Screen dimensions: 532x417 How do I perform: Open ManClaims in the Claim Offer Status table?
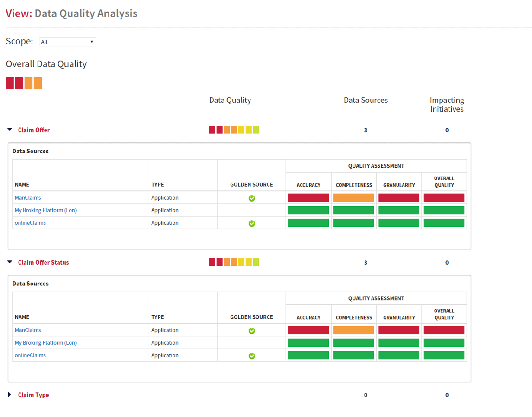point(28,330)
